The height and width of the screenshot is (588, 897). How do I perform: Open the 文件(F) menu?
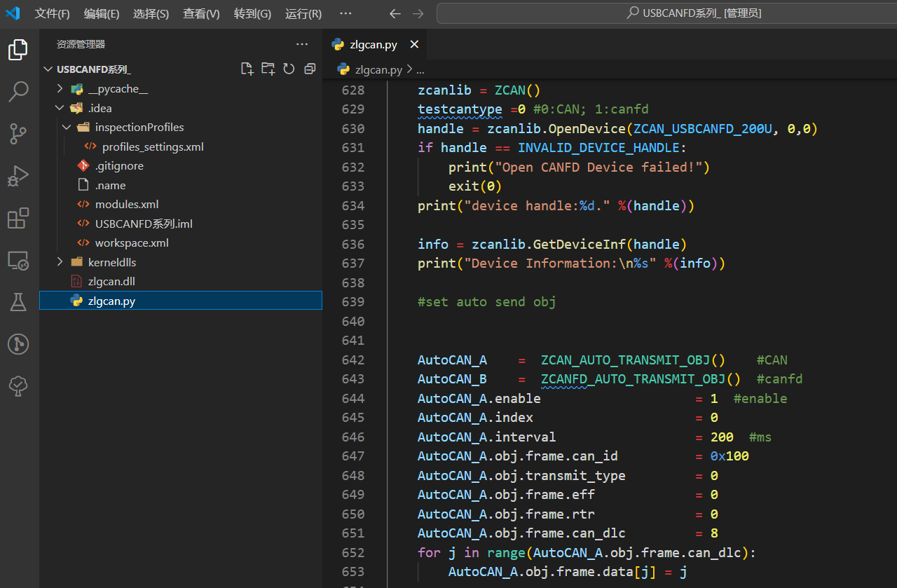(53, 14)
